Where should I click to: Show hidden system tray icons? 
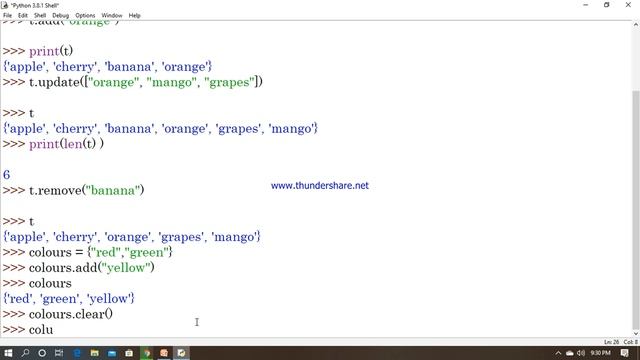558,353
